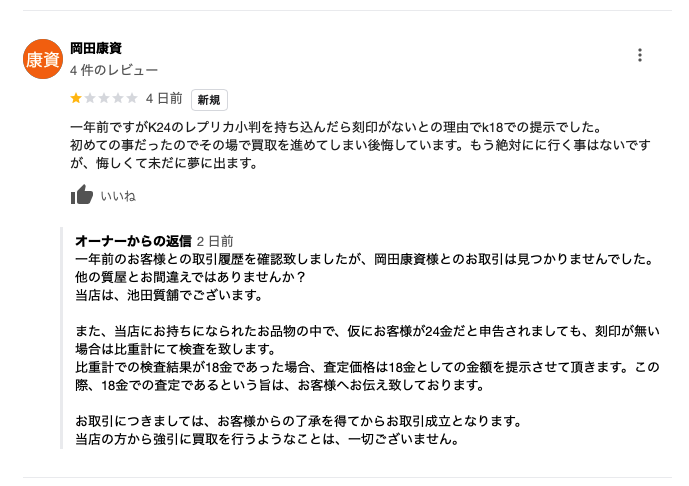Open reviewer 岡田康資's profile name
The height and width of the screenshot is (486, 689).
point(96,49)
